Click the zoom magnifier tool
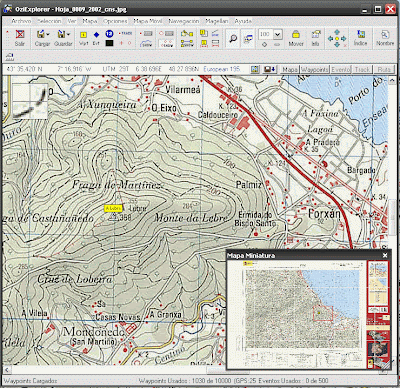The height and width of the screenshot is (388, 400). click(233, 38)
